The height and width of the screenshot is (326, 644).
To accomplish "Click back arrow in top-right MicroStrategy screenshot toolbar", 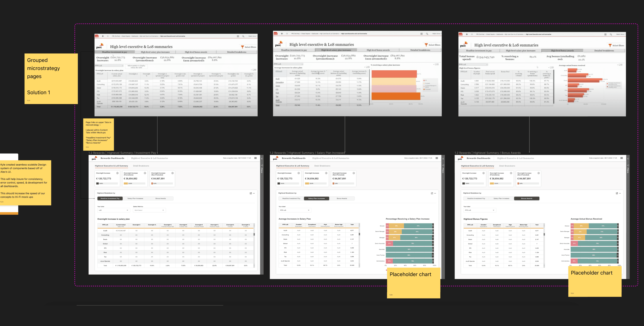I will pyautogui.click(x=467, y=34).
